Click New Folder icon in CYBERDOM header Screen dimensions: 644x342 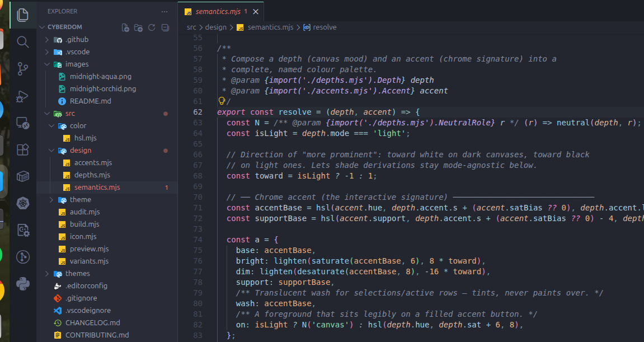(138, 27)
